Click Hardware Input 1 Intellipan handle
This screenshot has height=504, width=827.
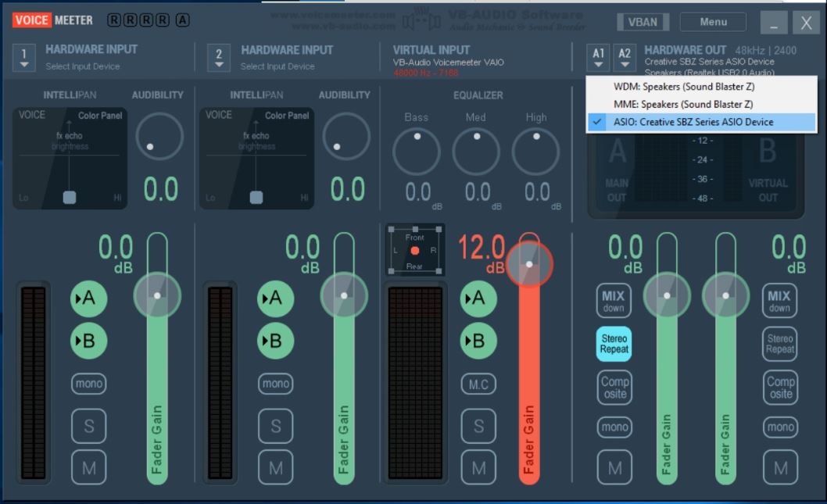point(70,197)
